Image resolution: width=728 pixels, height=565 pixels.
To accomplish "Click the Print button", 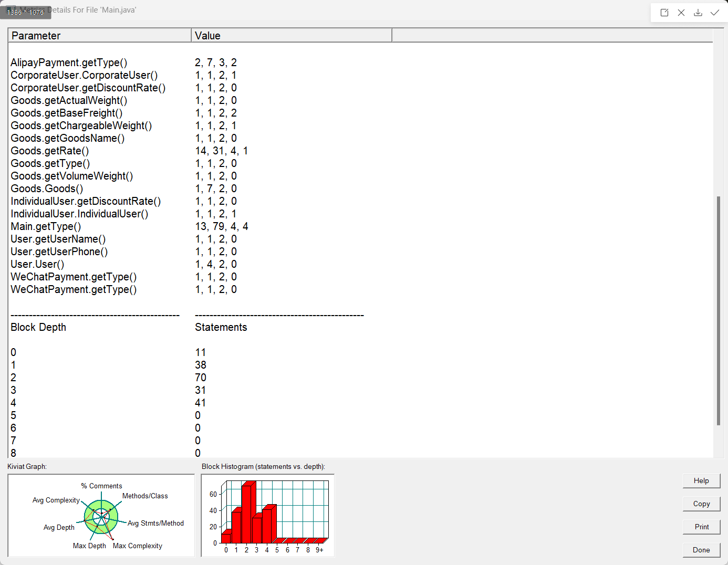I will coord(701,527).
